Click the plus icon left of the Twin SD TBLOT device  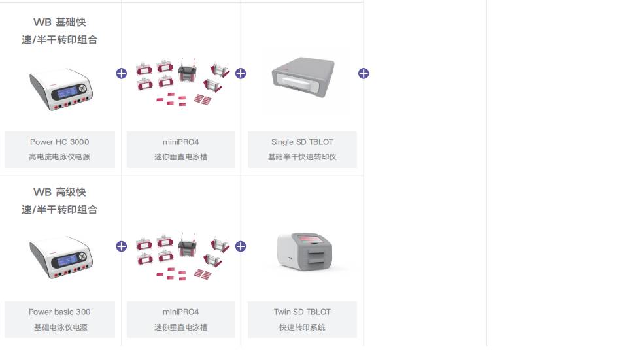click(241, 246)
